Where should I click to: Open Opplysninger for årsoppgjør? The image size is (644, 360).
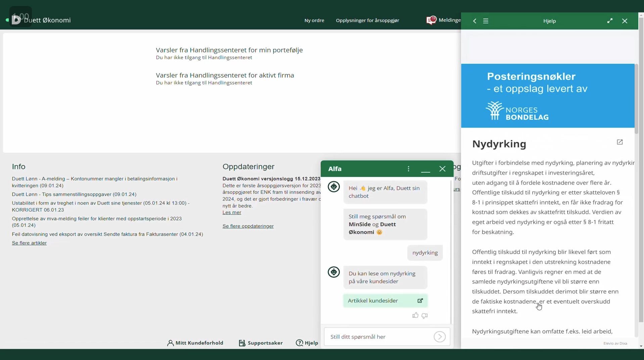(x=367, y=20)
